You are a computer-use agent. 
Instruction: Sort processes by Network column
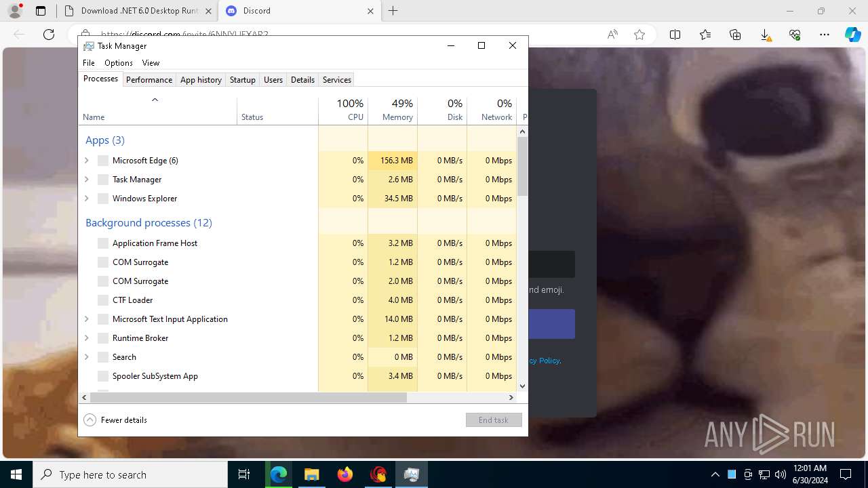pyautogui.click(x=492, y=110)
